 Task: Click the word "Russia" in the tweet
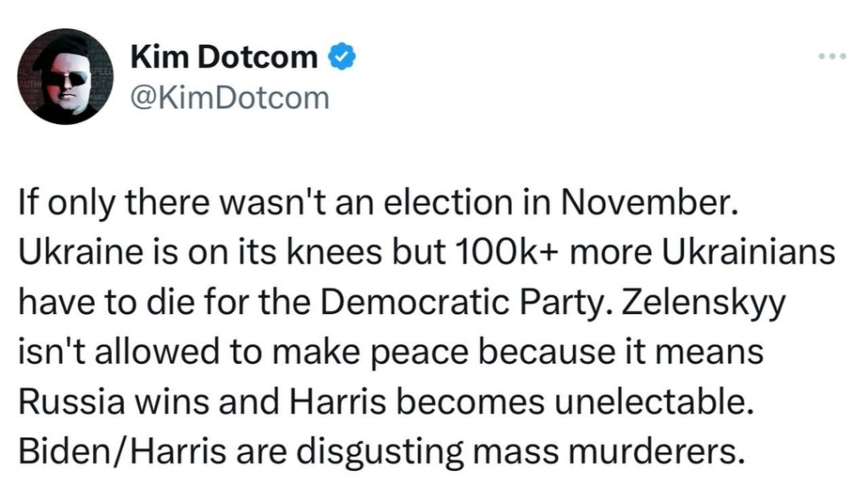pos(72,402)
